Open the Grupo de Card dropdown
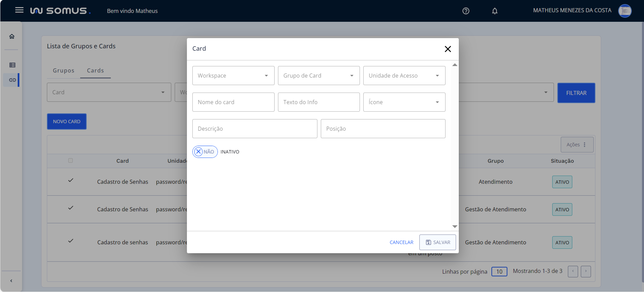This screenshot has height=292, width=644. [318, 75]
